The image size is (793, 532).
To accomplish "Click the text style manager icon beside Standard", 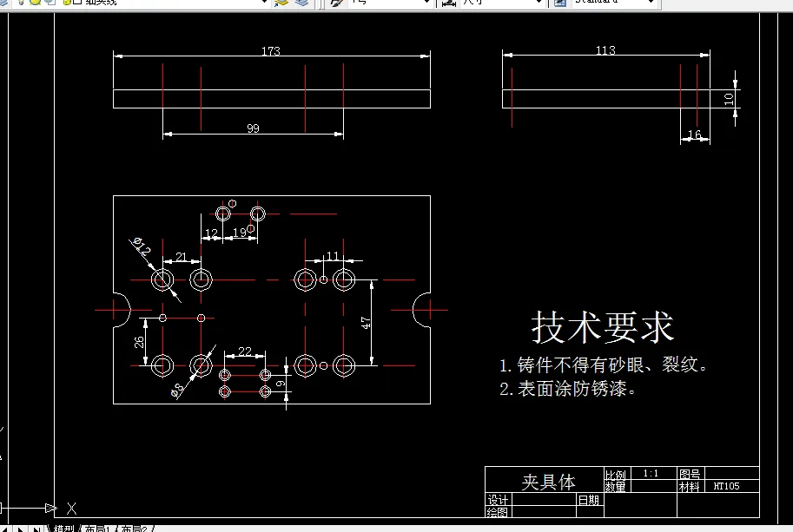I will (560, 4).
